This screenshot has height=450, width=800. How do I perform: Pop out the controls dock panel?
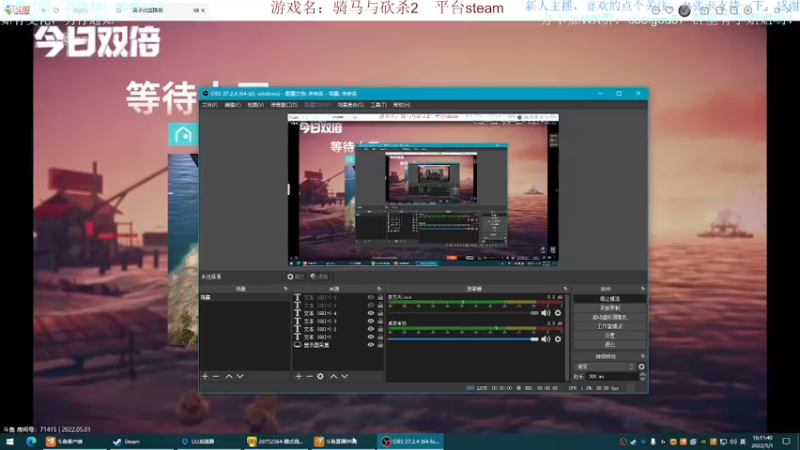pyautogui.click(x=642, y=289)
